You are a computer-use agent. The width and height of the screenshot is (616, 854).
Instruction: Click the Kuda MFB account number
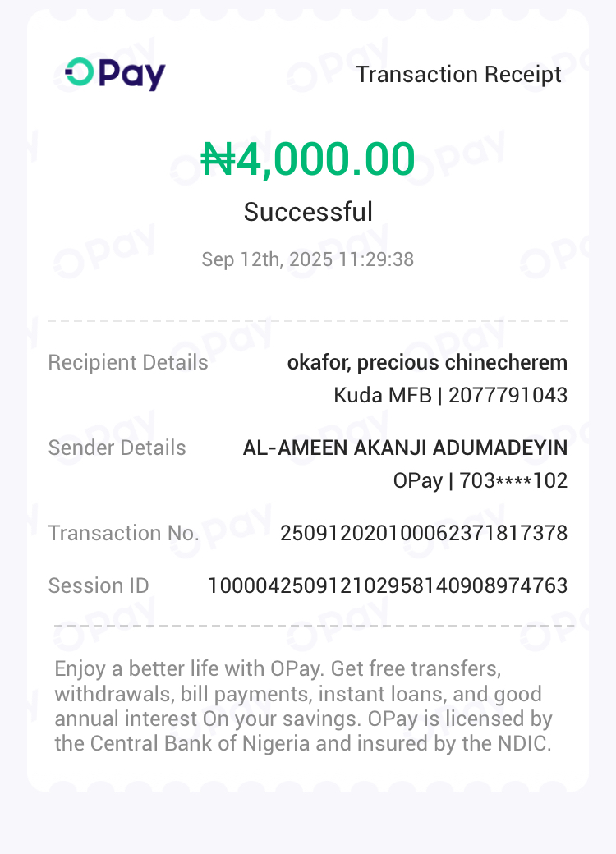click(x=450, y=395)
